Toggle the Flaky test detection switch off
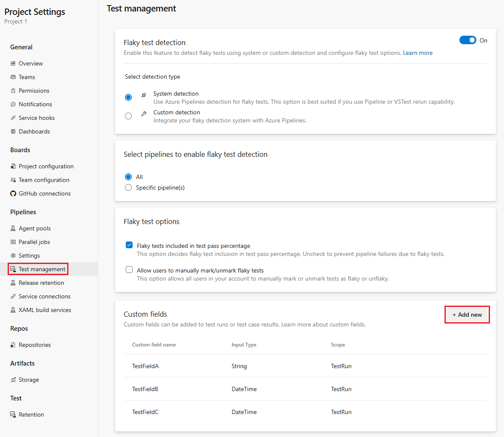The width and height of the screenshot is (504, 437). pyautogui.click(x=468, y=40)
